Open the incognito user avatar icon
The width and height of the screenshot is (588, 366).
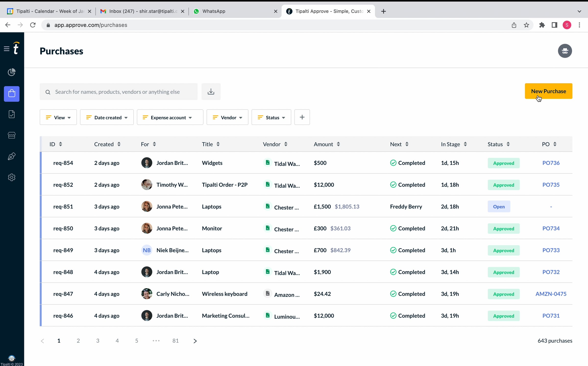click(x=565, y=51)
